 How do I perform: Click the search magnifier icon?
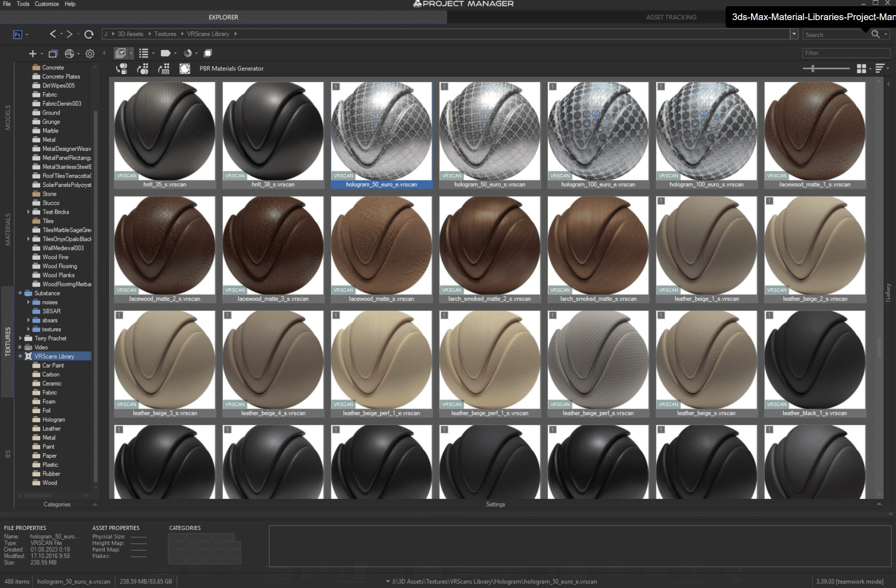[875, 34]
